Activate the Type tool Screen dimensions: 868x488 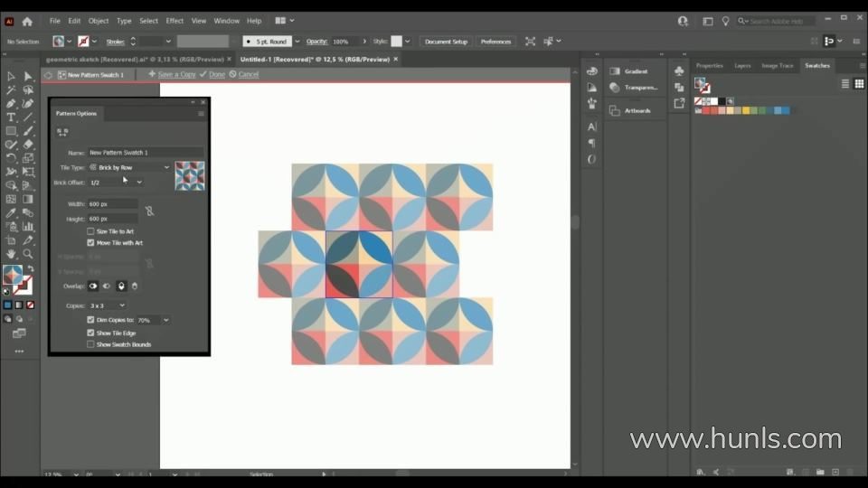(x=11, y=117)
